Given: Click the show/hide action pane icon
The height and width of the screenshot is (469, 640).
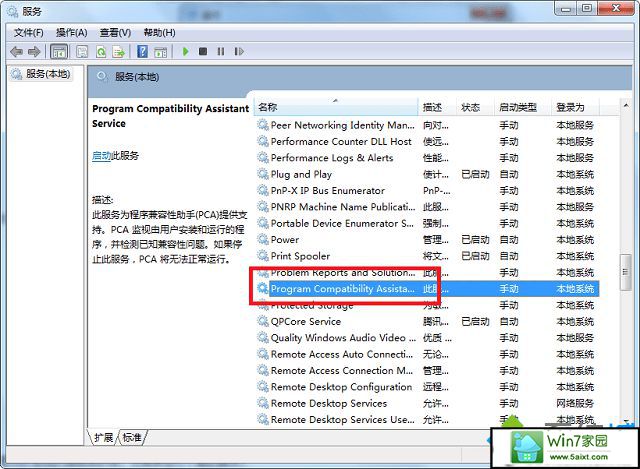Looking at the screenshot, I should click(x=160, y=52).
